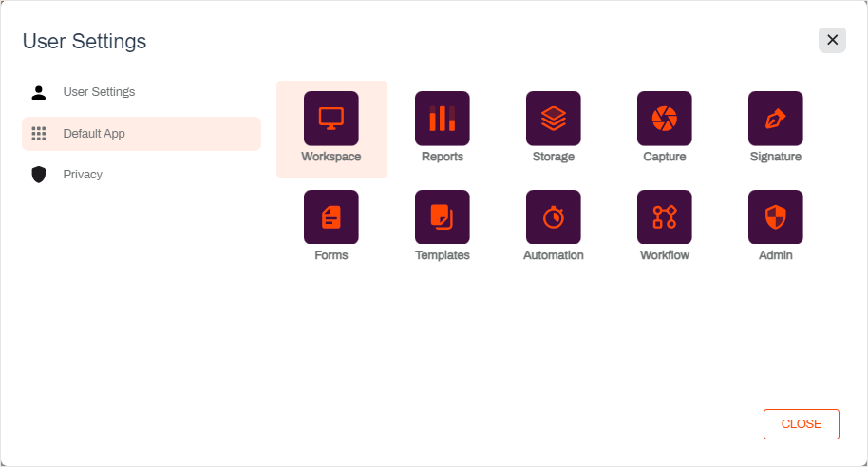Pick the Storage layers icon
This screenshot has width=868, height=467.
[x=554, y=119]
